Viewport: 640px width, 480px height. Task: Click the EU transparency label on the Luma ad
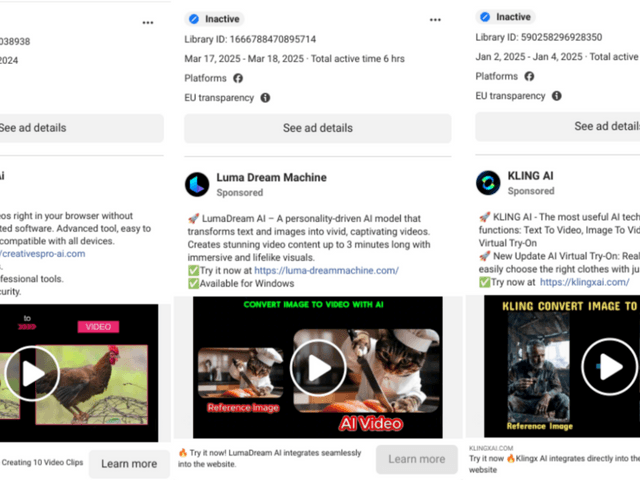click(x=219, y=98)
